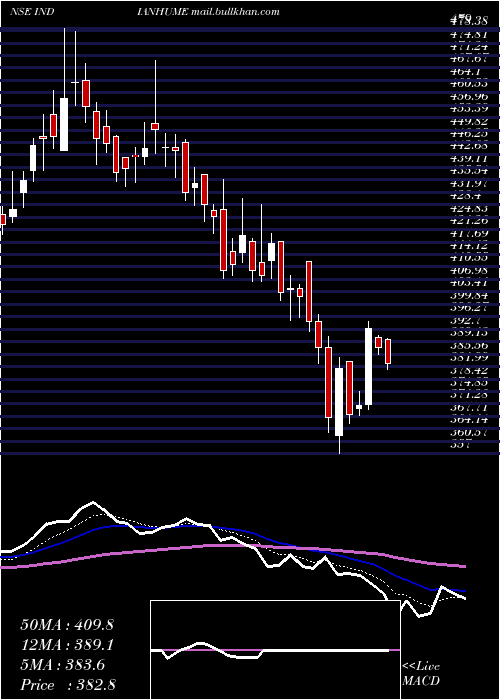Click the 424.83 price axis label

[x=468, y=208]
